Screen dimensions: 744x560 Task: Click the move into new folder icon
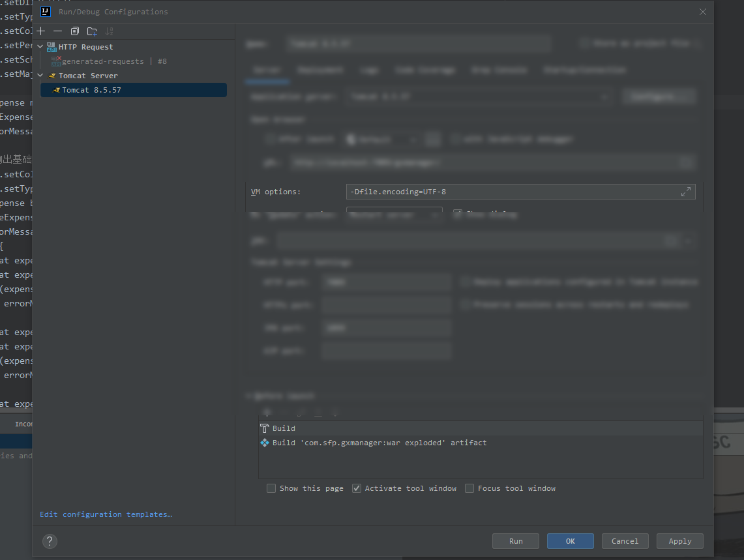(x=92, y=31)
